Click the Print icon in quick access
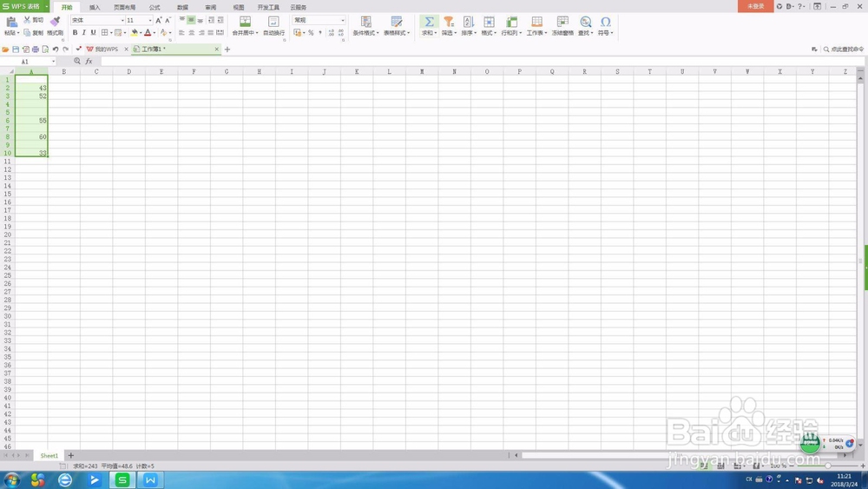The width and height of the screenshot is (868, 489). [x=36, y=50]
